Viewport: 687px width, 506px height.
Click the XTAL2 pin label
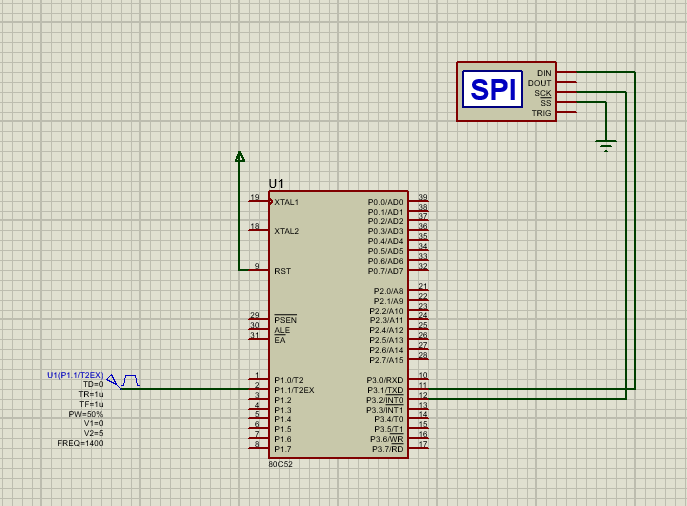point(287,231)
